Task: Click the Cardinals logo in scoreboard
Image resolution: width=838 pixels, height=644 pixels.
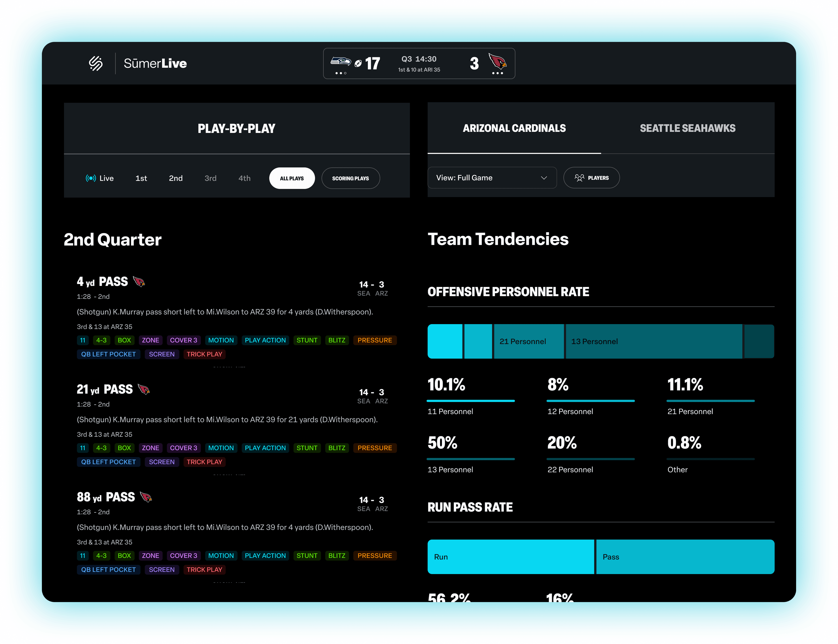Action: (x=497, y=61)
